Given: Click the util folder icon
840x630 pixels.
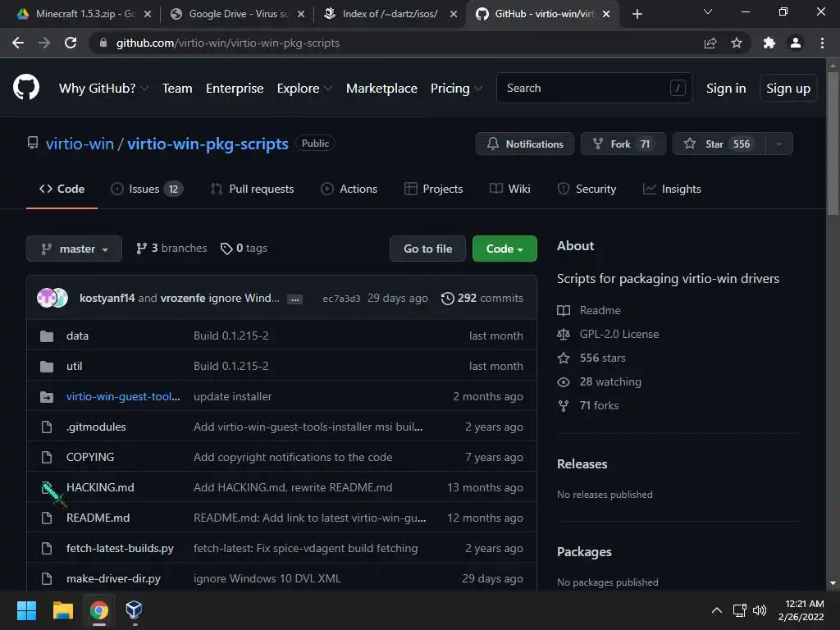Looking at the screenshot, I should [47, 367].
